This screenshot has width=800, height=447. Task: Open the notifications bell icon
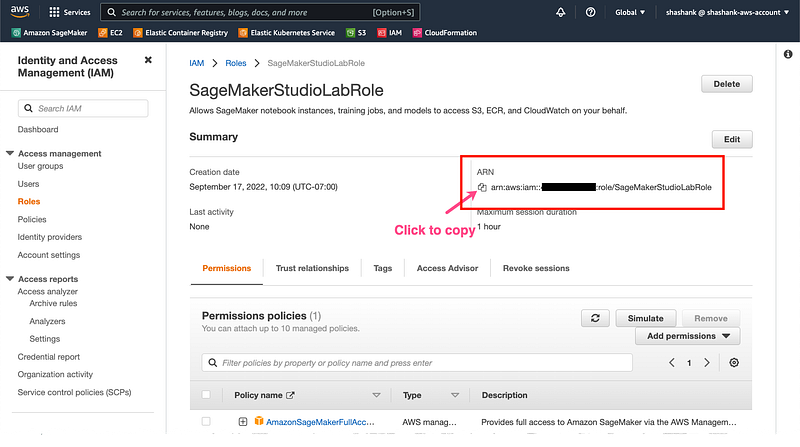(559, 13)
